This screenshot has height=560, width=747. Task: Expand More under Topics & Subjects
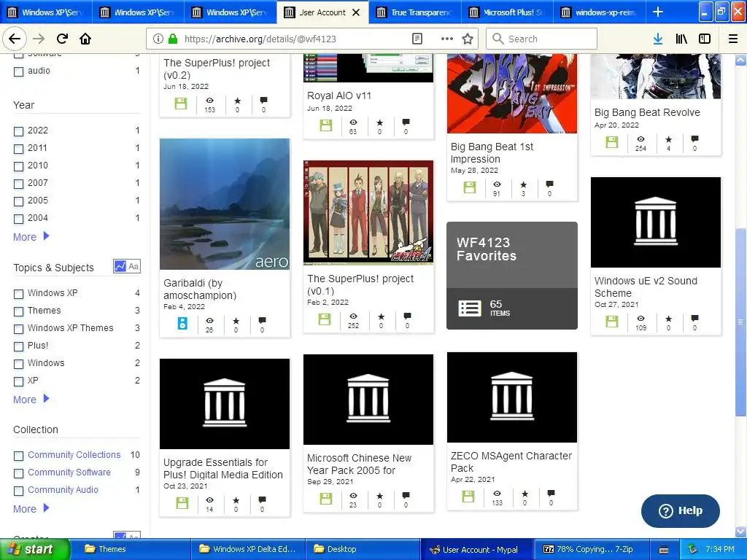click(31, 400)
